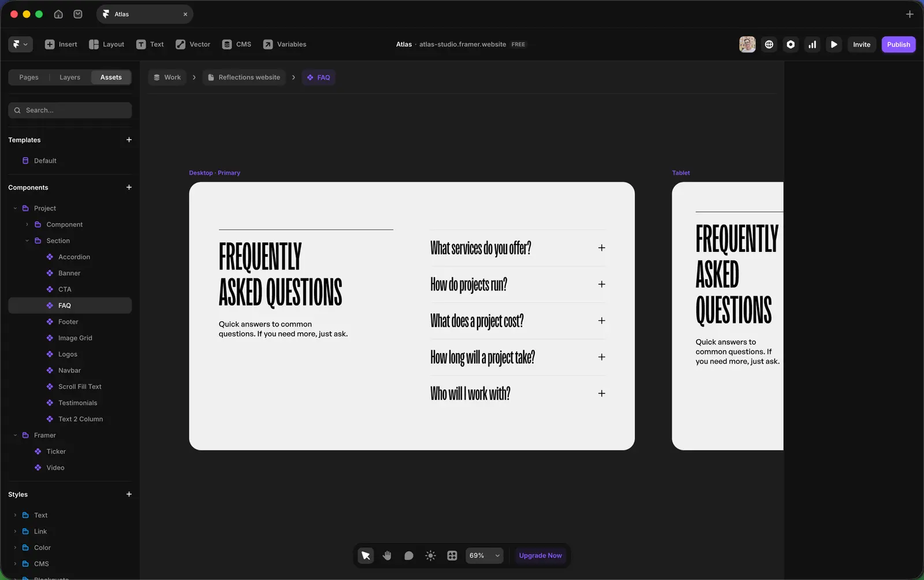Select the Default template
The width and height of the screenshot is (924, 580).
click(70, 161)
